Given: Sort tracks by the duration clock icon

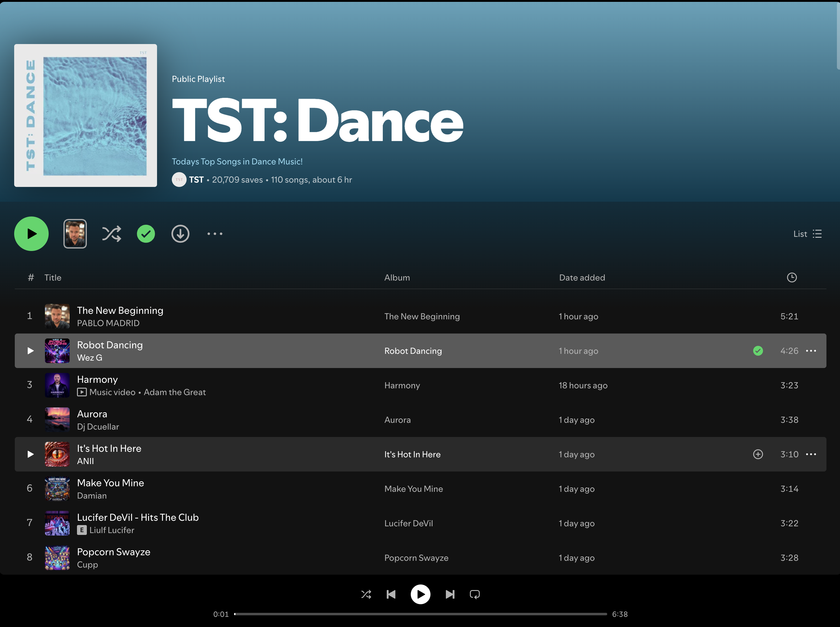Looking at the screenshot, I should coord(792,277).
